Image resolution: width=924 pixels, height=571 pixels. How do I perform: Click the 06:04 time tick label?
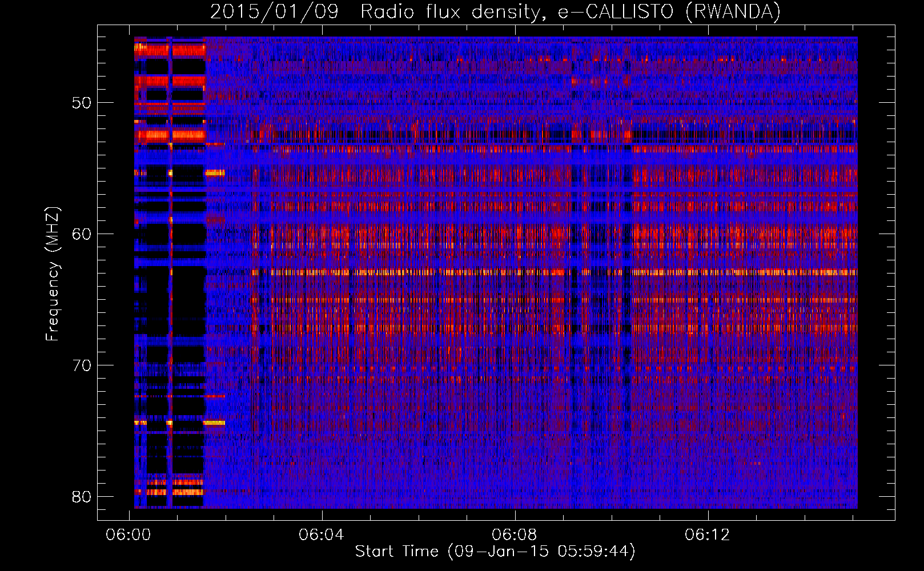click(322, 534)
